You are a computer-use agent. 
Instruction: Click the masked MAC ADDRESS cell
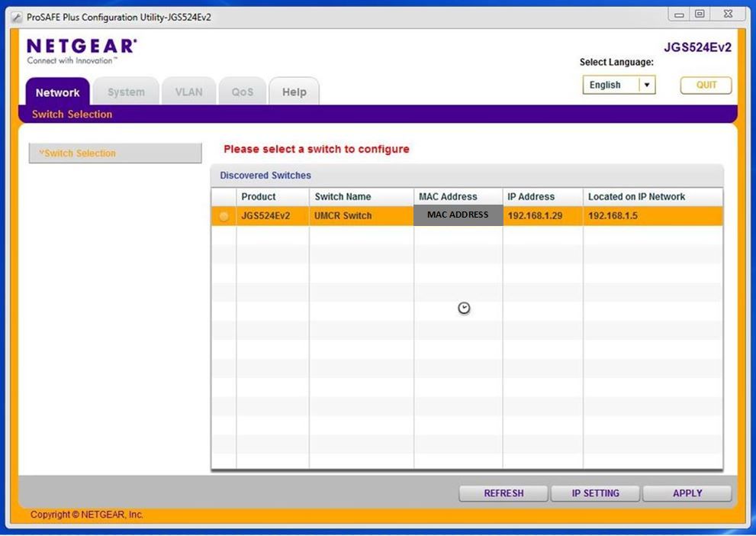coord(458,215)
